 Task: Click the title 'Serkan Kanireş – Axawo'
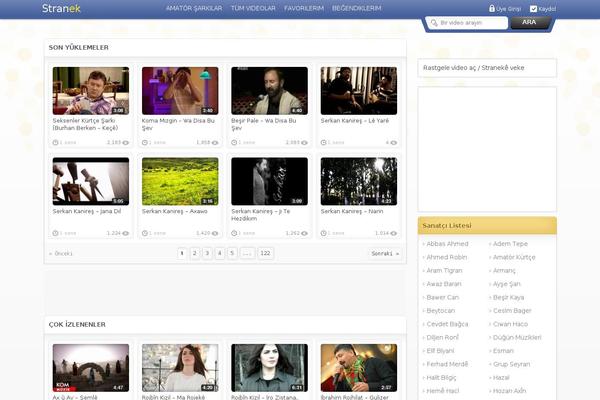174,211
